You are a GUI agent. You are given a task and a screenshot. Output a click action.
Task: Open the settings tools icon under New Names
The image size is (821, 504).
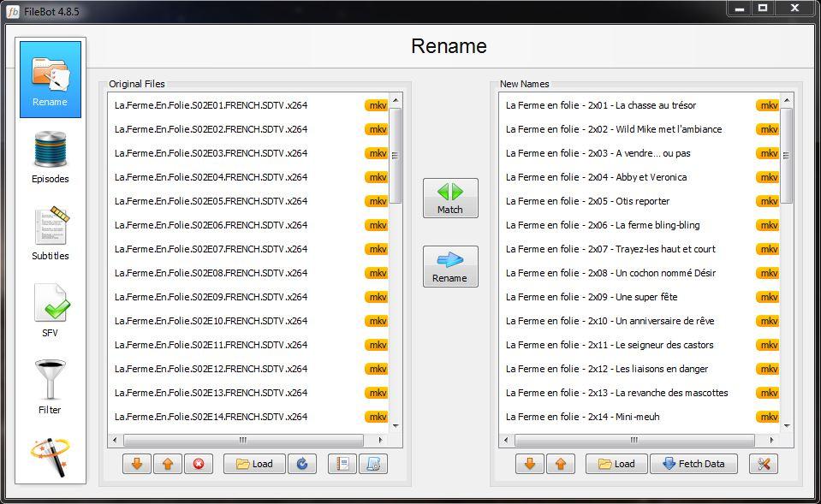pyautogui.click(x=764, y=464)
